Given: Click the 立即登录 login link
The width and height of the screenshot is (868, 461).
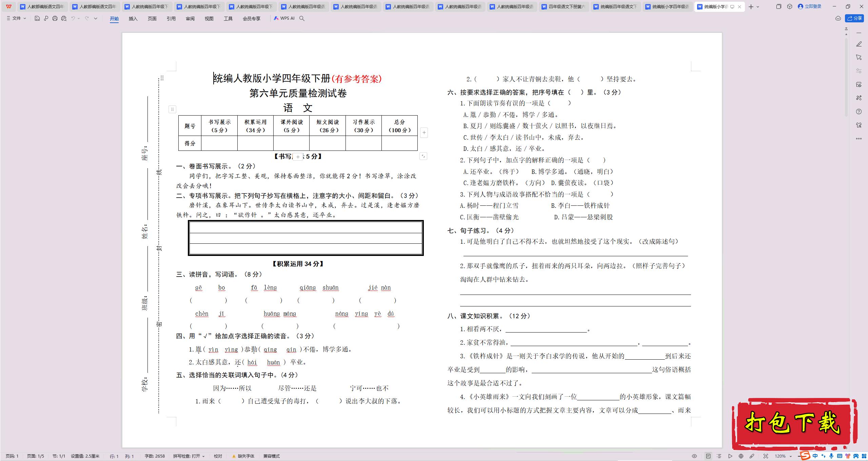Looking at the screenshot, I should (810, 6).
